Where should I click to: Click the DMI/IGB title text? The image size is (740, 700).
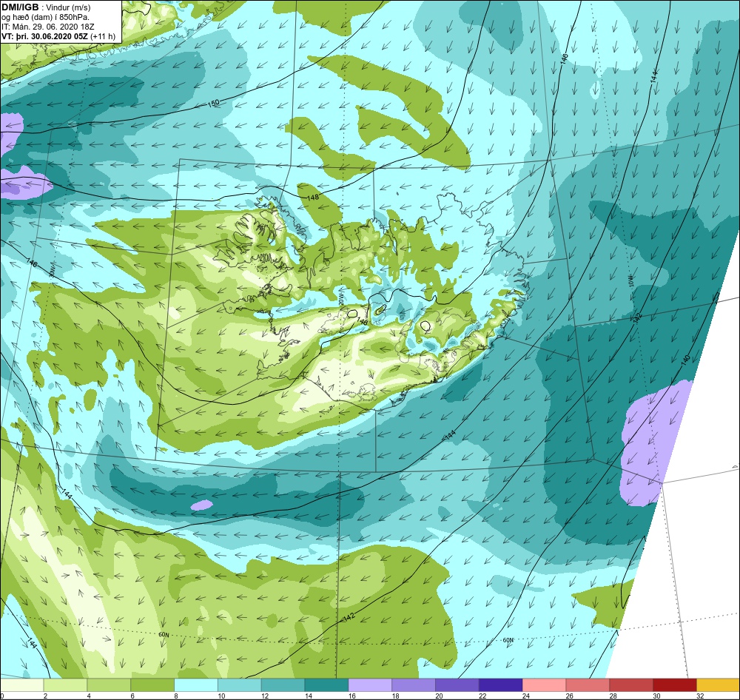(20, 7)
